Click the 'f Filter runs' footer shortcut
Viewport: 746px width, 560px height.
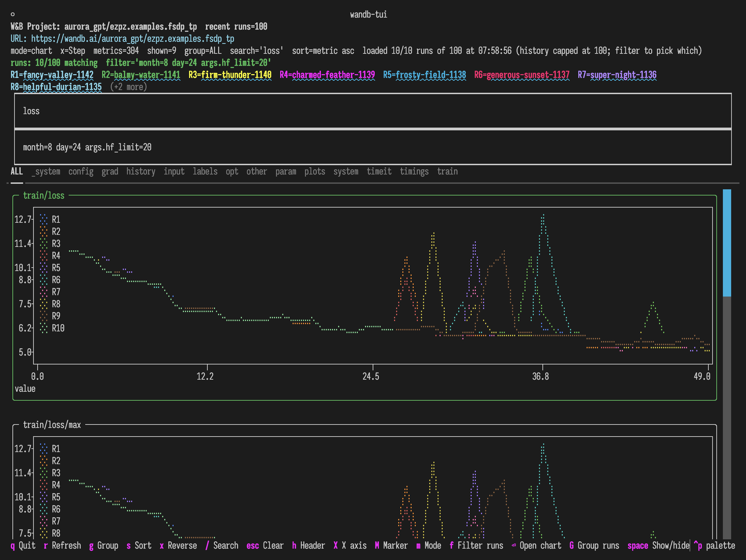pyautogui.click(x=476, y=546)
